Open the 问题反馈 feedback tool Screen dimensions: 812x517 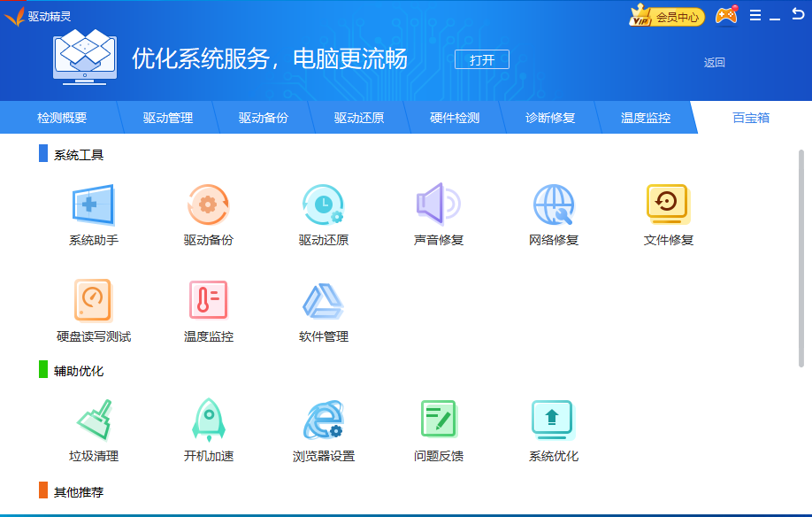click(x=437, y=425)
